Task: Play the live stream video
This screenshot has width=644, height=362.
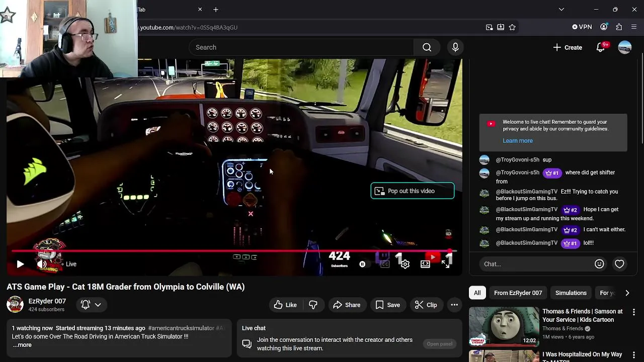Action: pos(20,264)
